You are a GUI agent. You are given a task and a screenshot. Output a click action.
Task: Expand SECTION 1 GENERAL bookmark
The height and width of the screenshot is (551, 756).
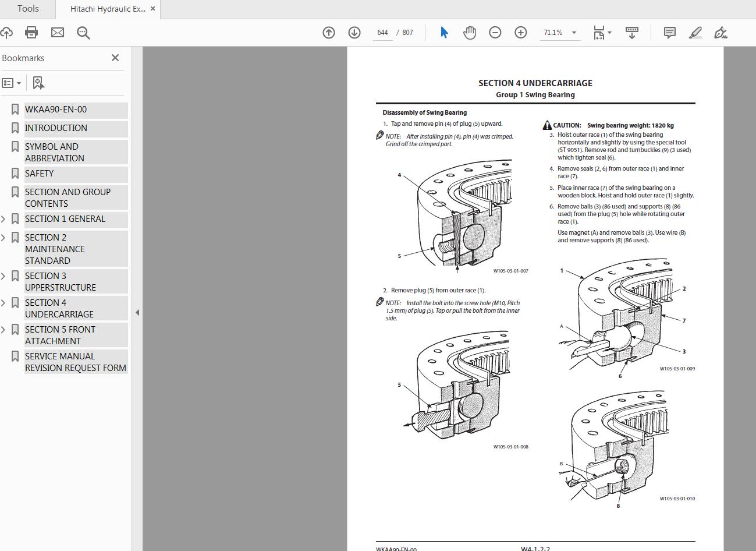point(3,219)
